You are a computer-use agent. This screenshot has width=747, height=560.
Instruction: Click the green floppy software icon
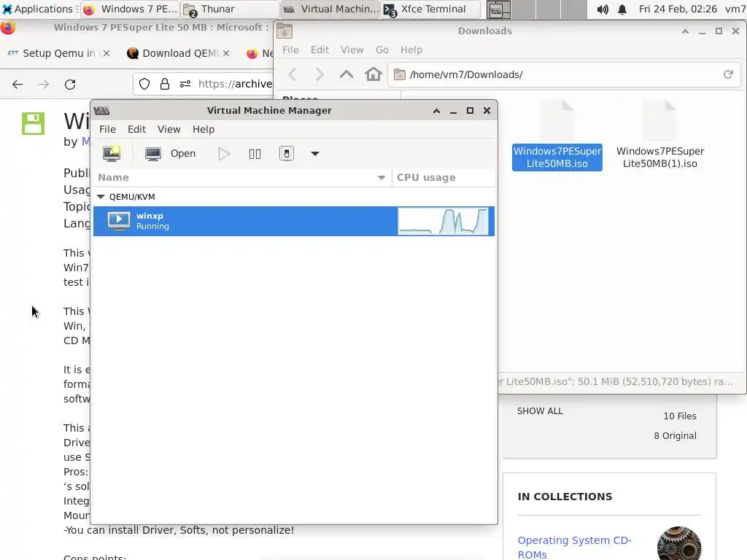point(33,123)
